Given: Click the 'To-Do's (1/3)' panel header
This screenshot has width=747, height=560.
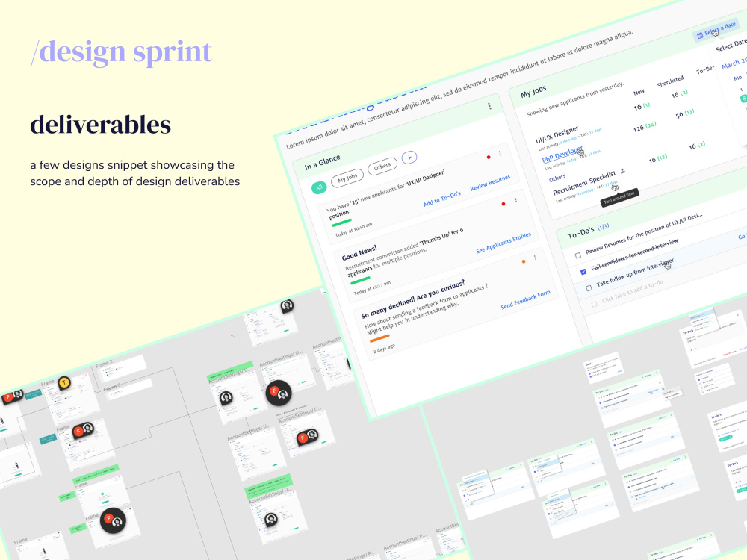Looking at the screenshot, I should [x=588, y=232].
